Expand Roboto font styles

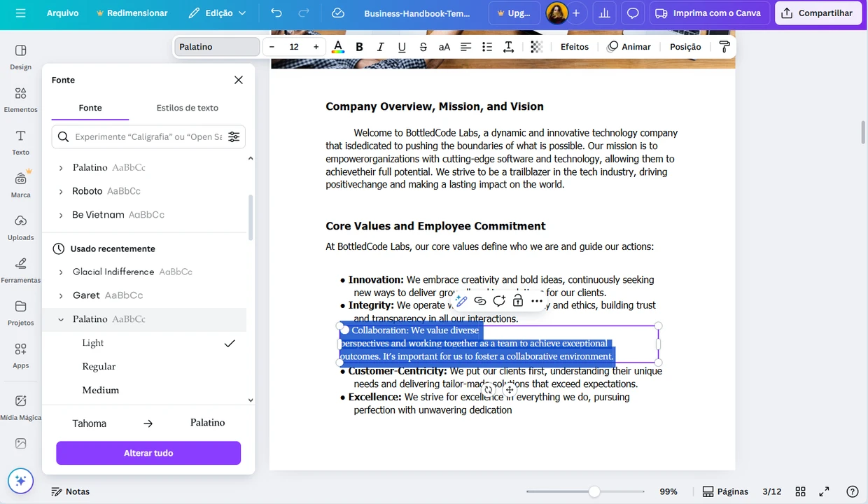click(x=61, y=191)
